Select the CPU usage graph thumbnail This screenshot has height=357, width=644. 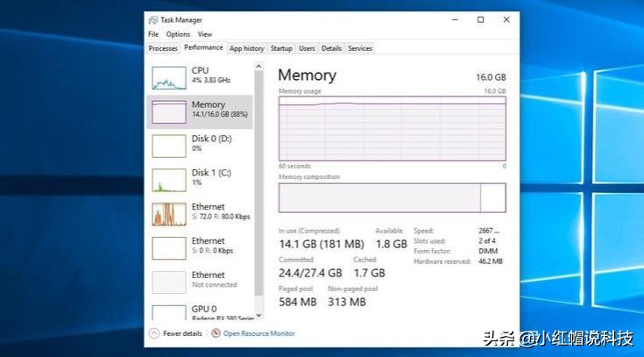pyautogui.click(x=169, y=77)
